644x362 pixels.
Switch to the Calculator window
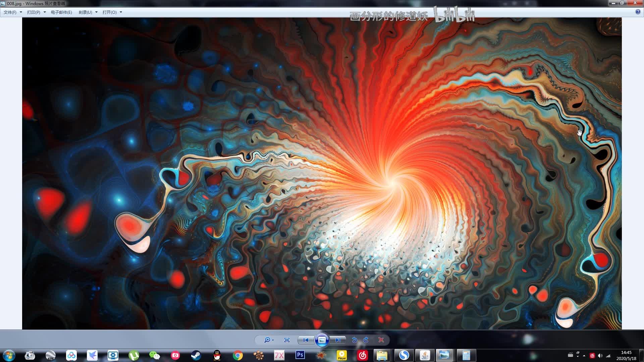pos(466,355)
